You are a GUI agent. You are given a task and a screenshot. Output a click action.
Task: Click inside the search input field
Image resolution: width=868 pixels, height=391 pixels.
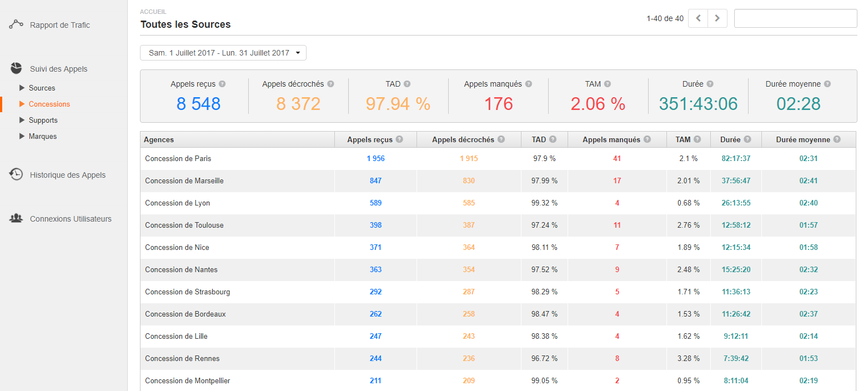coord(795,18)
